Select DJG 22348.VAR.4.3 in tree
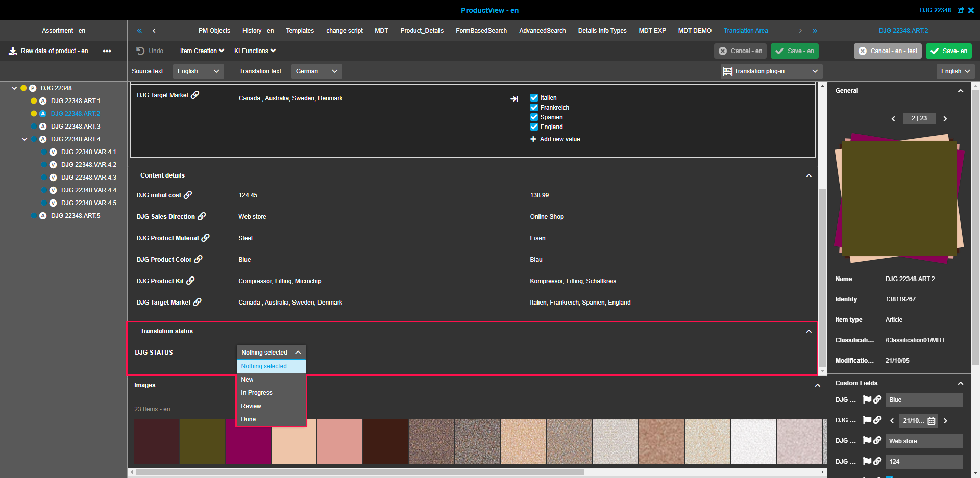This screenshot has height=478, width=980. [x=88, y=178]
